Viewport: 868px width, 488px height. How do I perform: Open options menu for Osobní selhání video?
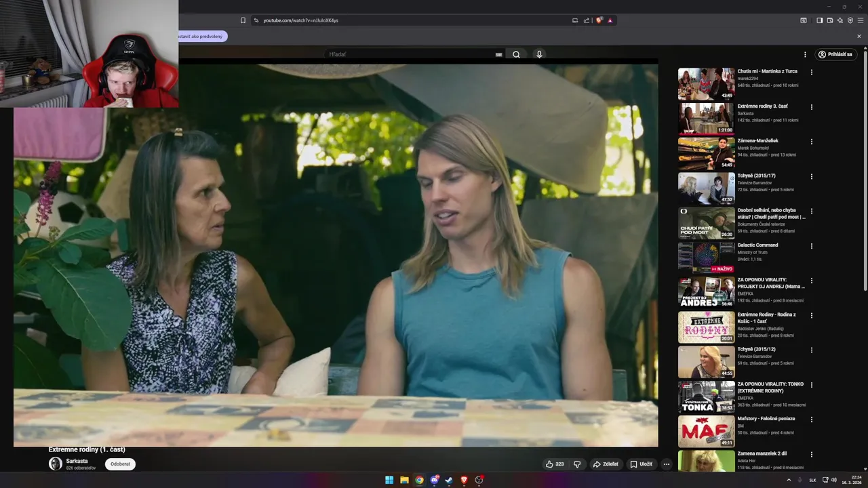[x=811, y=211]
